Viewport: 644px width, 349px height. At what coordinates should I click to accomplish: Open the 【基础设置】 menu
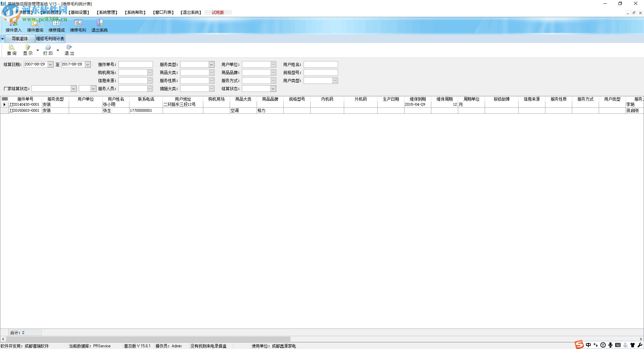pos(79,12)
